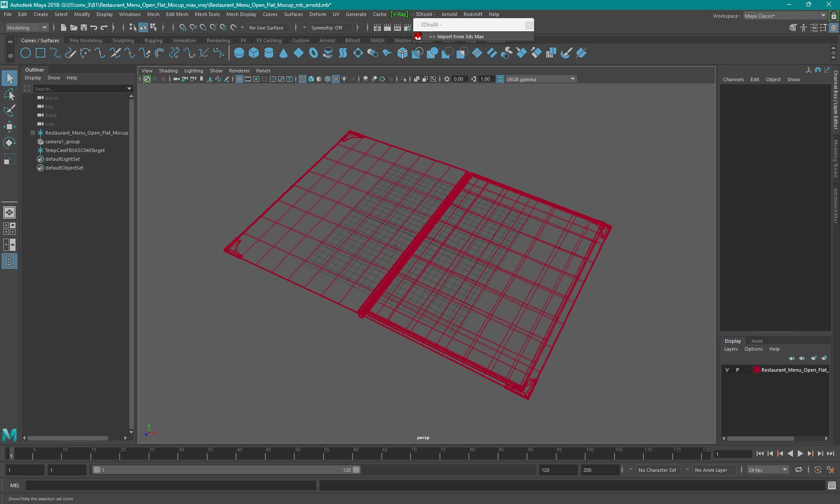Switch to the Rigging shelf tab

pyautogui.click(x=154, y=41)
